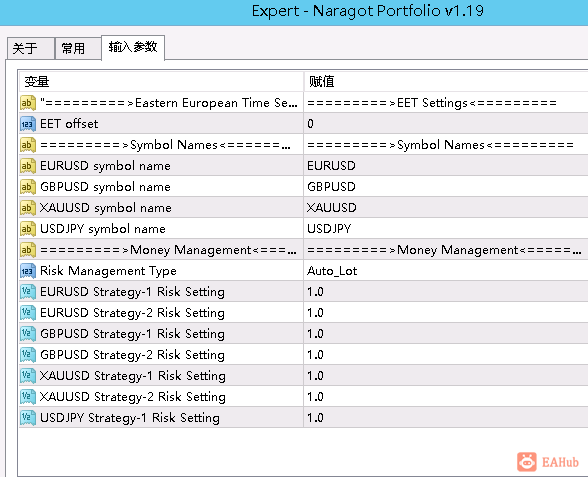The width and height of the screenshot is (588, 477).
Task: Edit the GBPUSD value cell
Action: coord(446,187)
